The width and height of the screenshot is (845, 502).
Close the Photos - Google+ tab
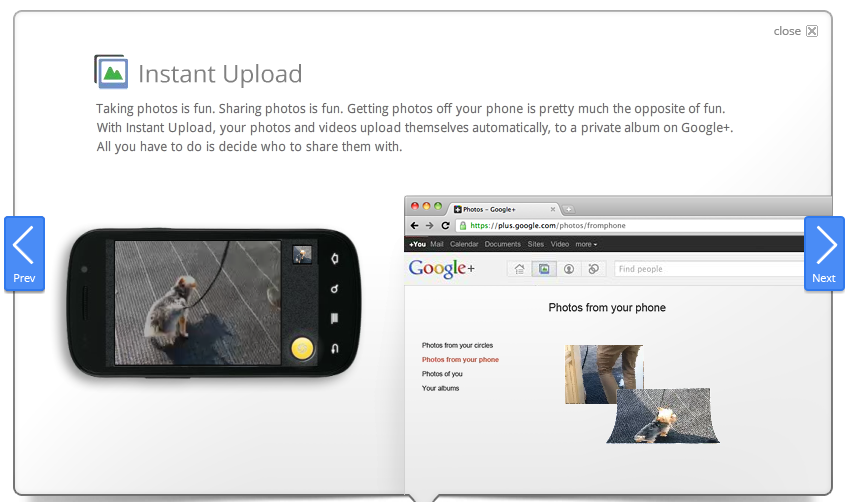click(552, 210)
